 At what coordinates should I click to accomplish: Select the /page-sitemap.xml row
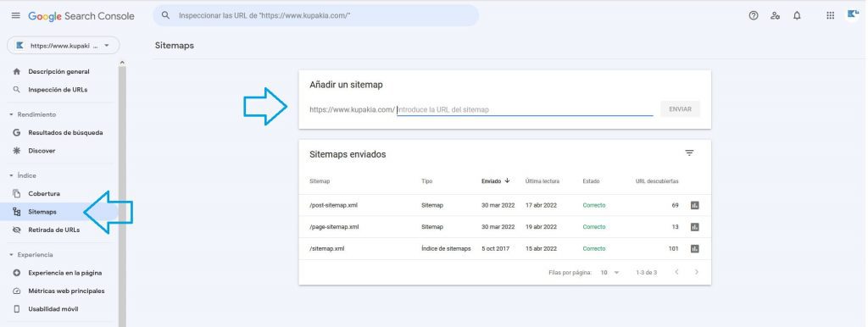(x=505, y=227)
